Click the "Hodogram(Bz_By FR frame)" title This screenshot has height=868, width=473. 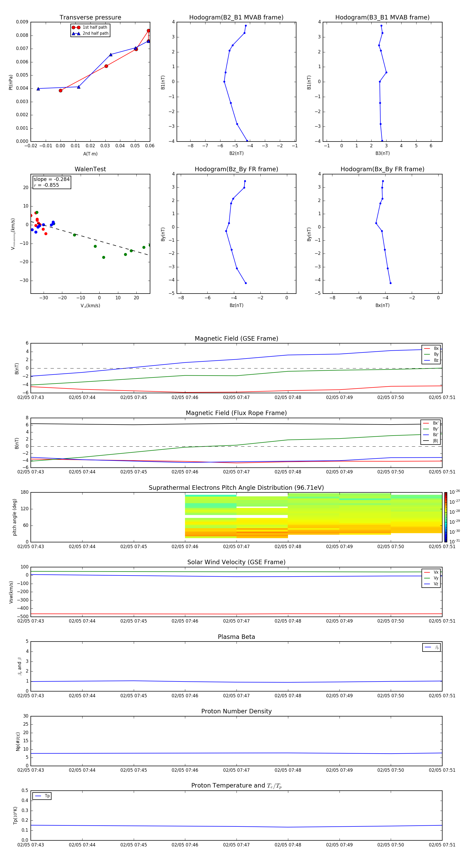click(x=236, y=169)
